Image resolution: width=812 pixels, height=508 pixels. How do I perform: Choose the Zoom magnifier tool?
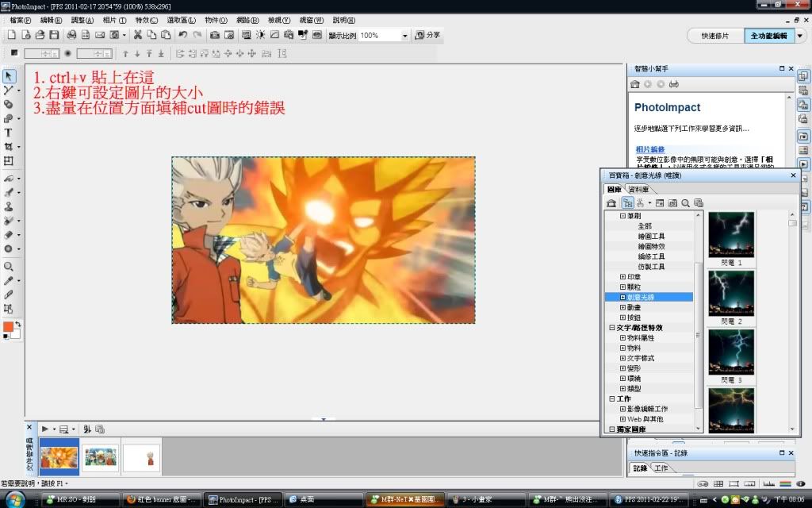click(x=9, y=267)
